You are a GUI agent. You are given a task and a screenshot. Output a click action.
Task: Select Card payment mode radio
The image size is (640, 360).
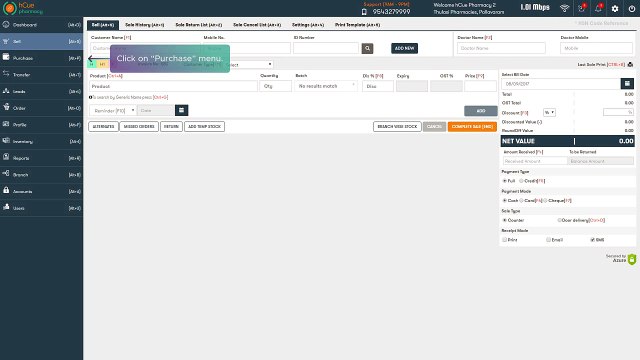point(521,200)
